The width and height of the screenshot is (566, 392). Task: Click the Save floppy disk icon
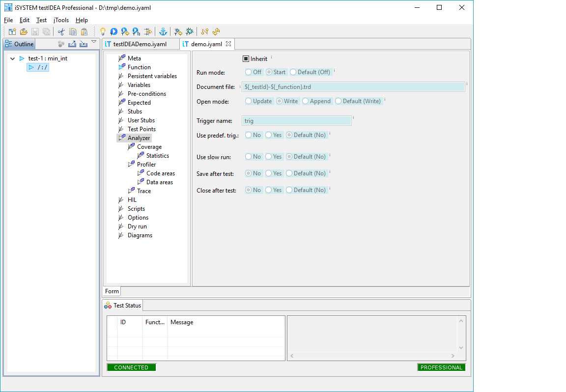[x=35, y=32]
